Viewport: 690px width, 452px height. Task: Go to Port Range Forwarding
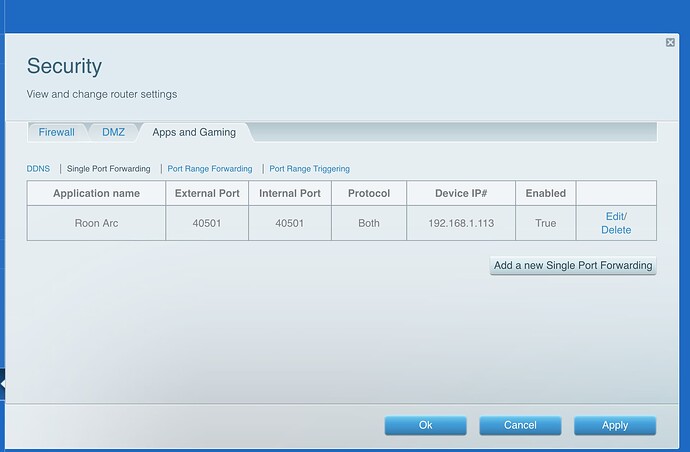pyautogui.click(x=210, y=169)
